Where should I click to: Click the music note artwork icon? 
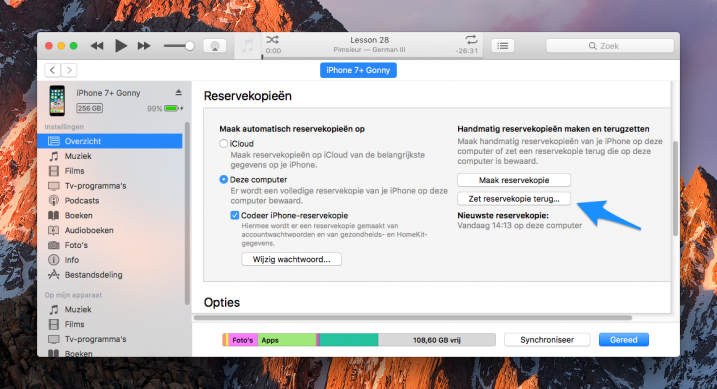[247, 46]
